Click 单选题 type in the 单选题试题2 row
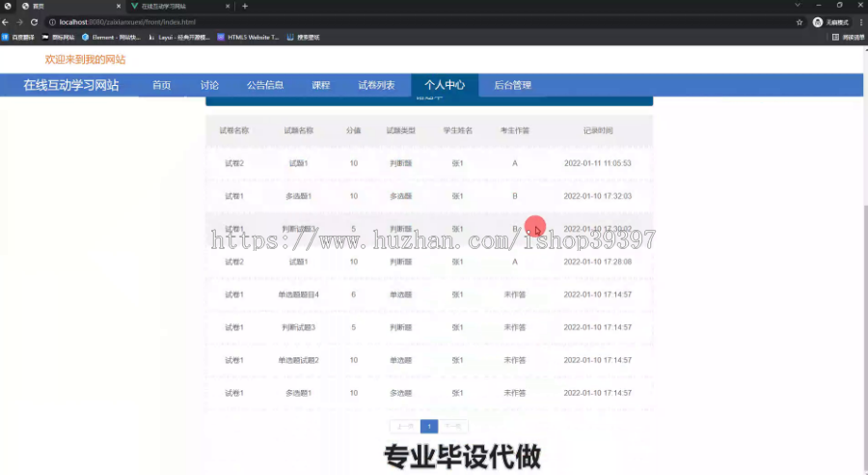The width and height of the screenshot is (868, 475). (x=401, y=360)
